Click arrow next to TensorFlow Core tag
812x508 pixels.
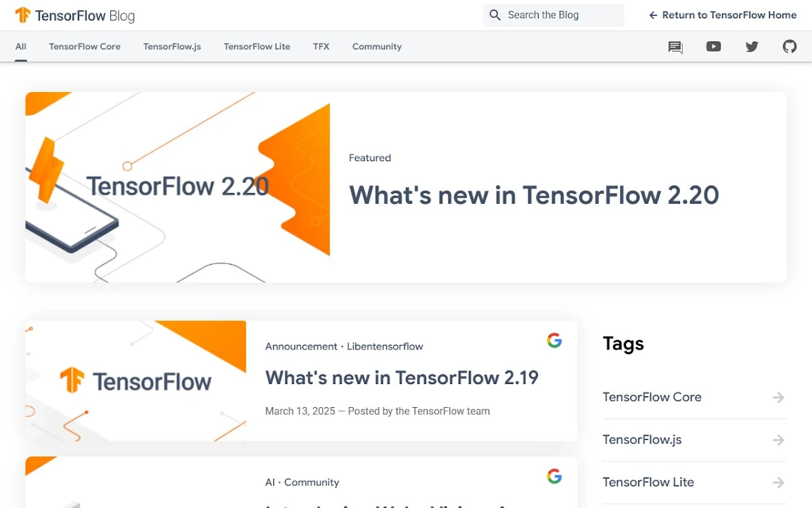[779, 398]
